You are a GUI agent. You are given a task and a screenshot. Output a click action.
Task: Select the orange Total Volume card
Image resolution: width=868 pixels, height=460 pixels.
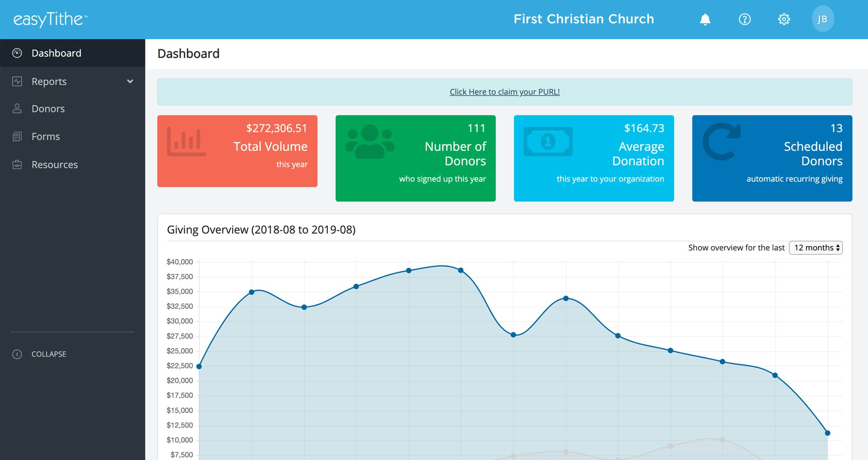[237, 151]
